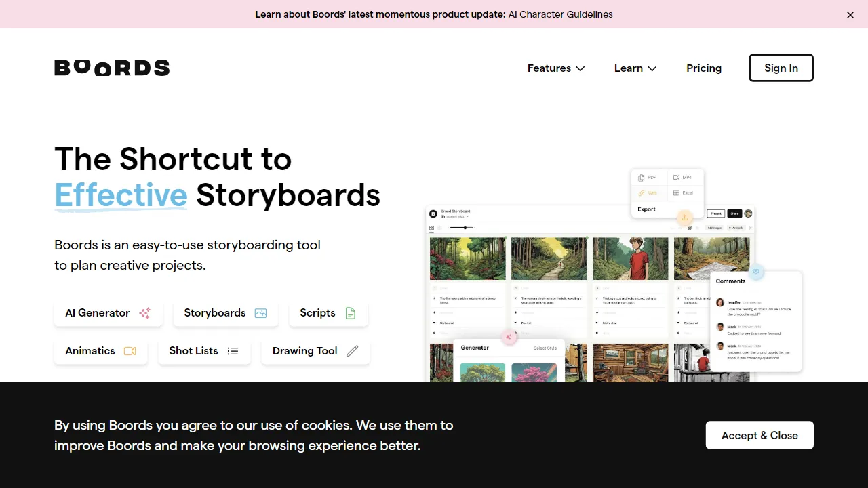Open the AI Character Guidelines announcement link

click(x=560, y=14)
